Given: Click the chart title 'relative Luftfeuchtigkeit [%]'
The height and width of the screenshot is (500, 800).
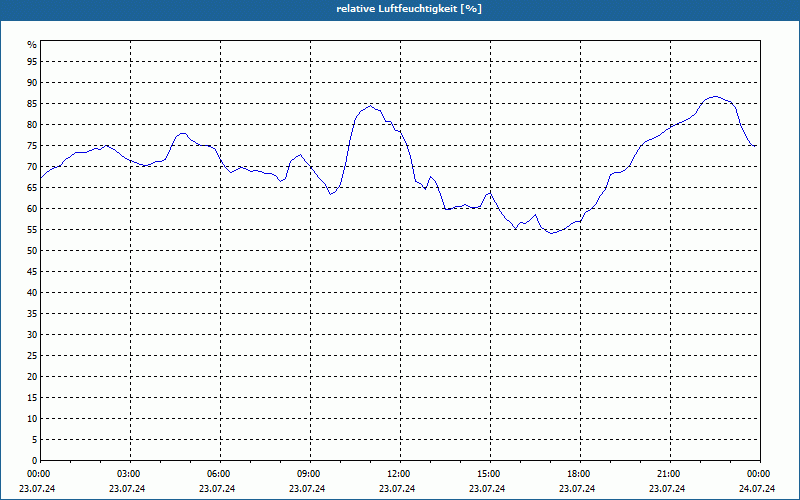Looking at the screenshot, I should coord(409,9).
